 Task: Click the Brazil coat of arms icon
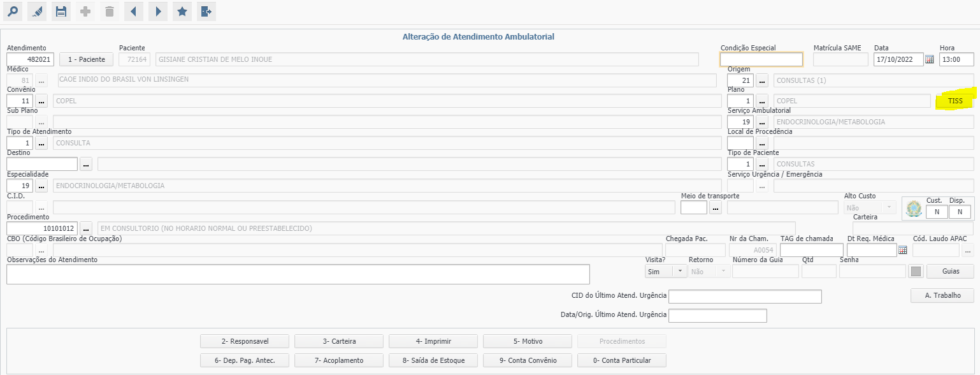(914, 209)
